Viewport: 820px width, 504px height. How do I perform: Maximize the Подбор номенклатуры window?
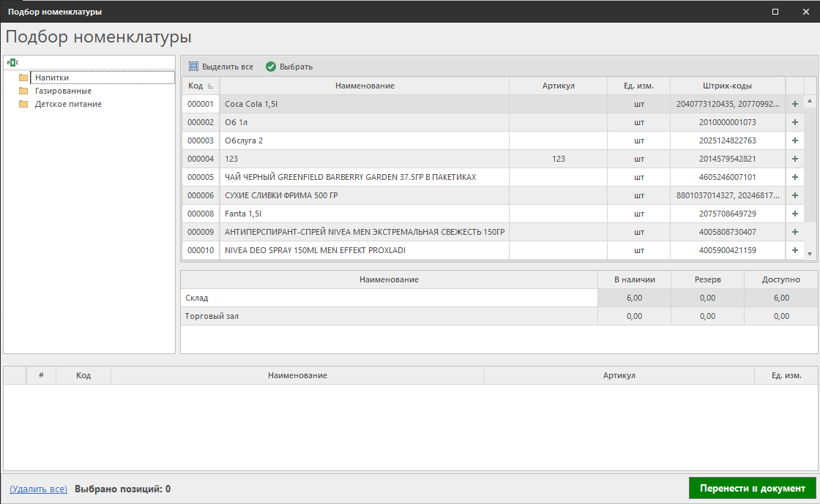[775, 12]
